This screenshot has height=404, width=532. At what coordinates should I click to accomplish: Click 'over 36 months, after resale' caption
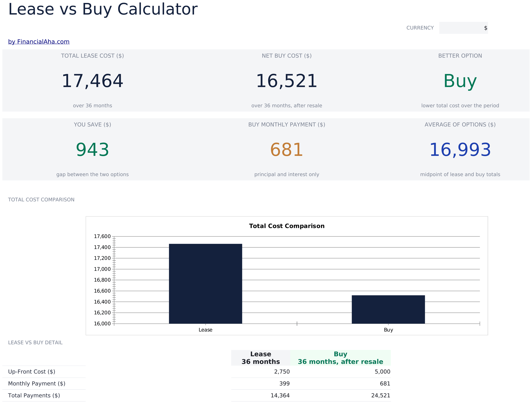(x=287, y=106)
